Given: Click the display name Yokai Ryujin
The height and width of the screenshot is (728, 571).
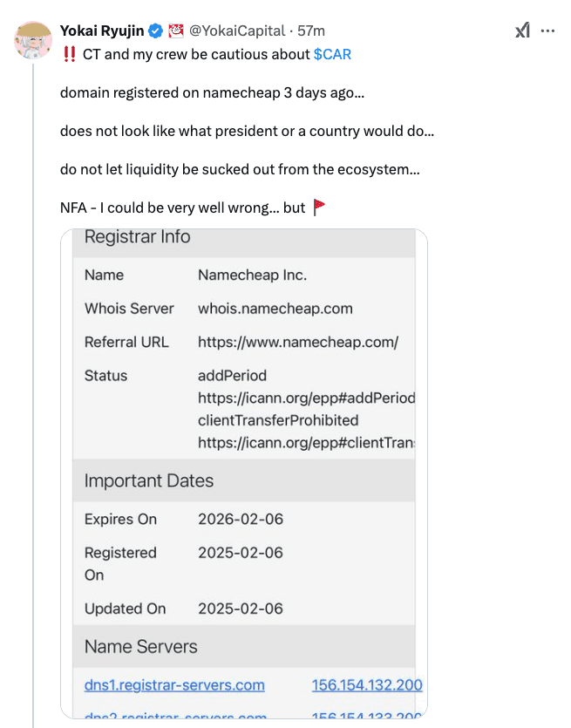Looking at the screenshot, I should pos(103,30).
